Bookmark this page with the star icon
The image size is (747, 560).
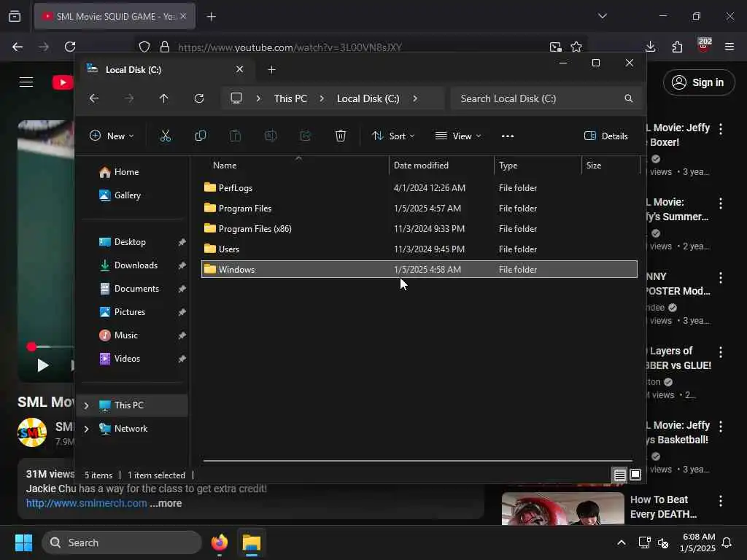(576, 47)
